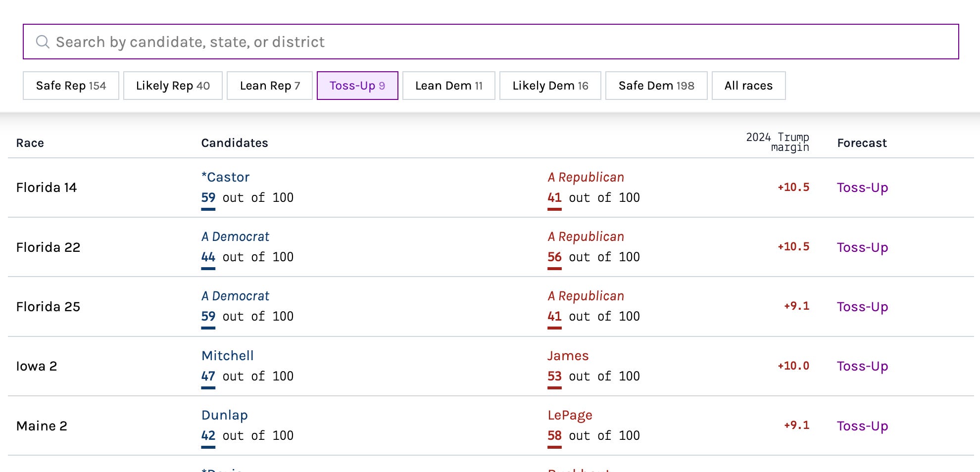Filter by Likely Rep 40 races
The width and height of the screenshot is (980, 472).
pos(173,86)
